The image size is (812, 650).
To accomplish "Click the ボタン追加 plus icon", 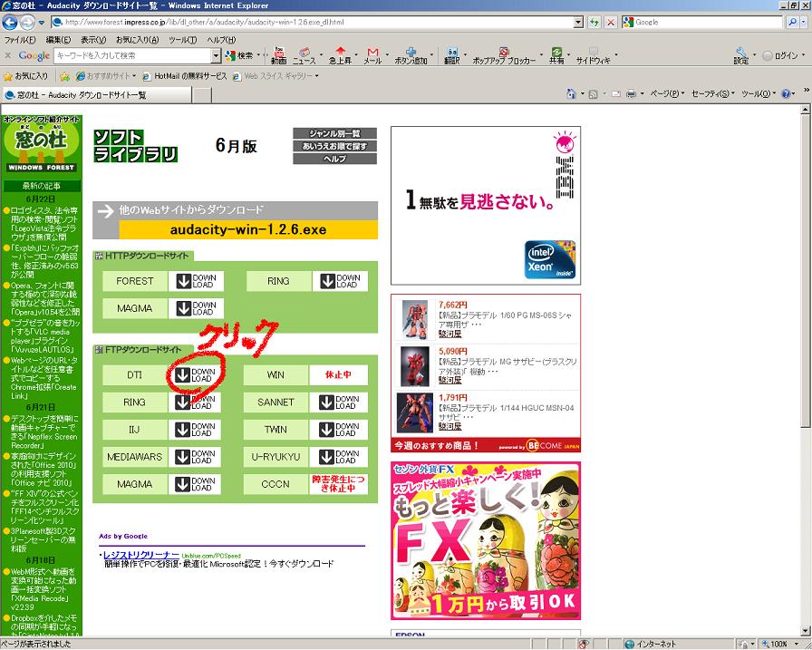I will [x=411, y=55].
